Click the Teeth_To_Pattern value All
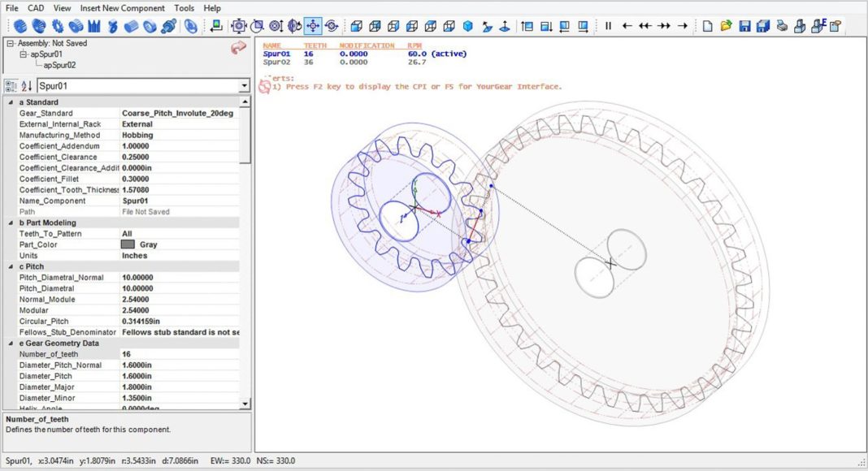 click(180, 234)
